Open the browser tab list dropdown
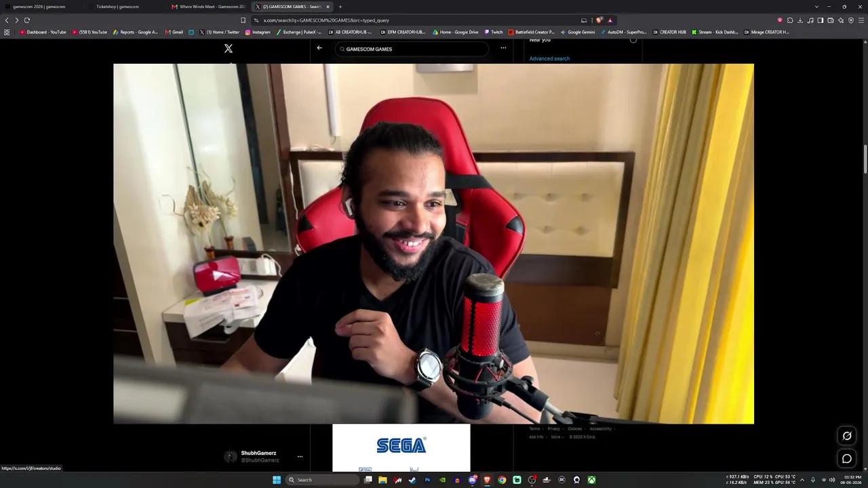The width and height of the screenshot is (868, 488). (x=816, y=7)
